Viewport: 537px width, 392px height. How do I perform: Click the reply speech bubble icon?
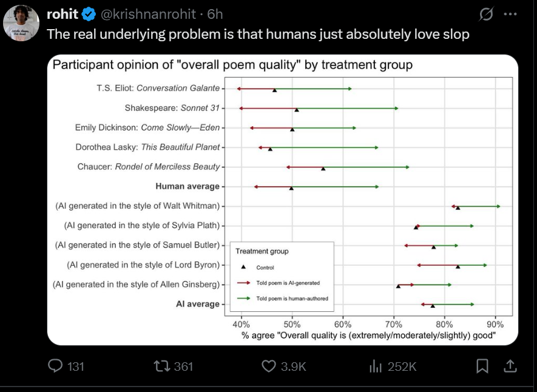coord(56,366)
